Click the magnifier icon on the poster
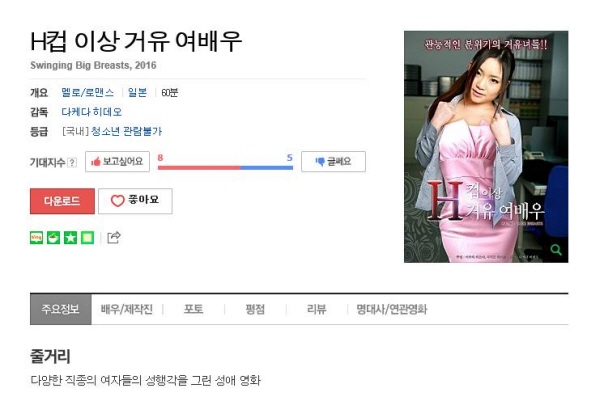The width and height of the screenshot is (600, 401). click(x=556, y=250)
